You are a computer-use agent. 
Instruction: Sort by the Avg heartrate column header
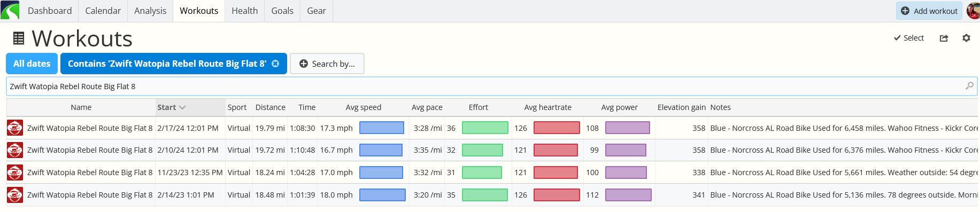click(x=547, y=107)
